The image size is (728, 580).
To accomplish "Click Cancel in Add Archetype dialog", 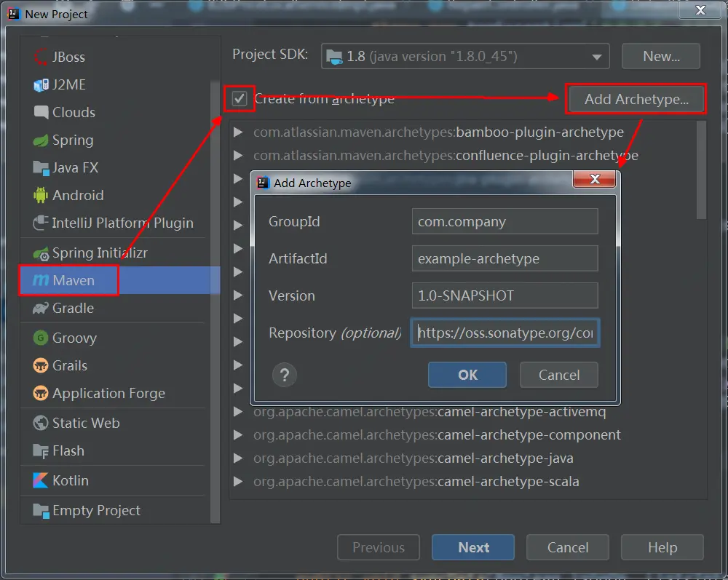I will [x=559, y=375].
